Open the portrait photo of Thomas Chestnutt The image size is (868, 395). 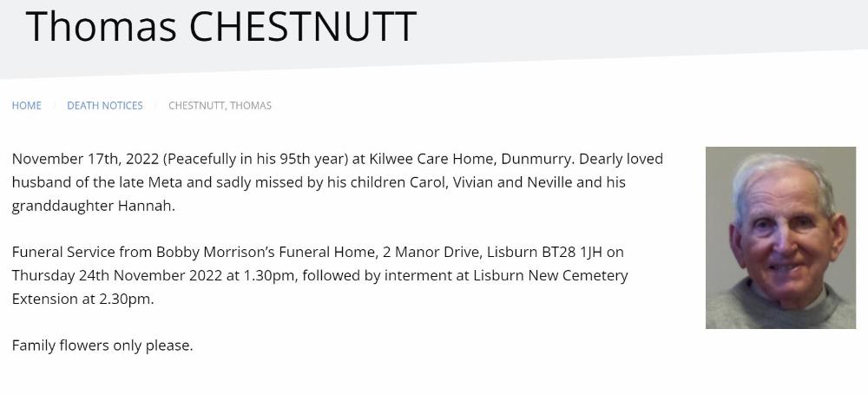(780, 237)
